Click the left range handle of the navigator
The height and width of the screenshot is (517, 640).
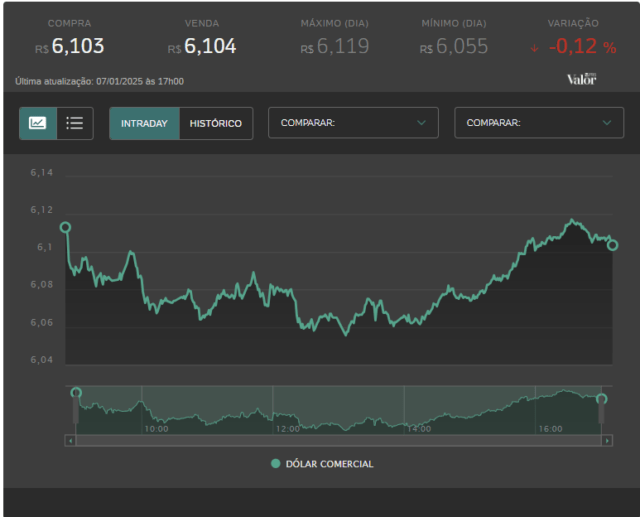[76, 407]
